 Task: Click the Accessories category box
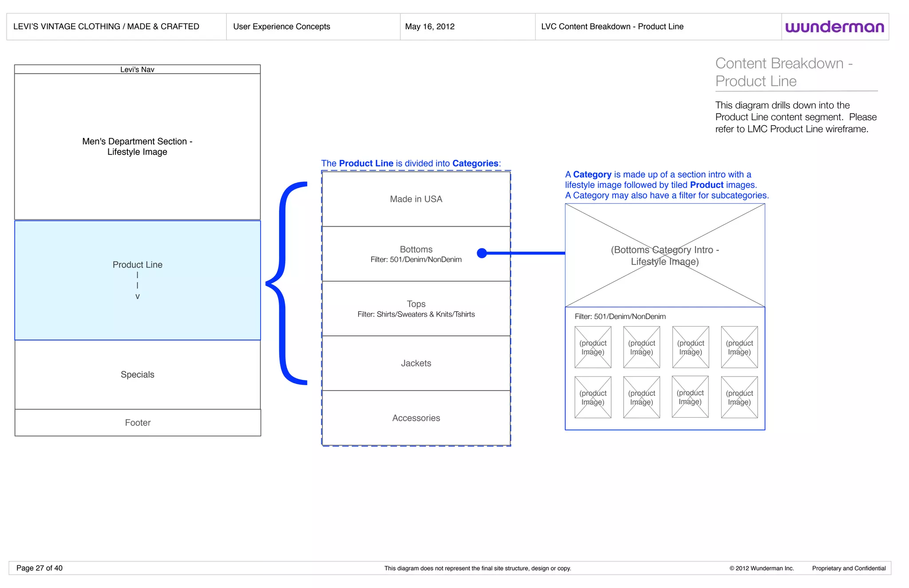(x=416, y=418)
